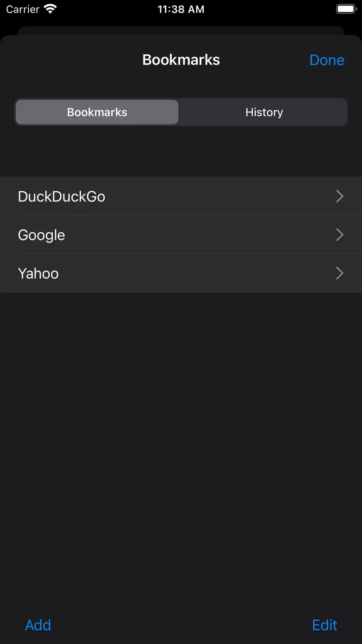Edit the bookmarks list

(324, 625)
